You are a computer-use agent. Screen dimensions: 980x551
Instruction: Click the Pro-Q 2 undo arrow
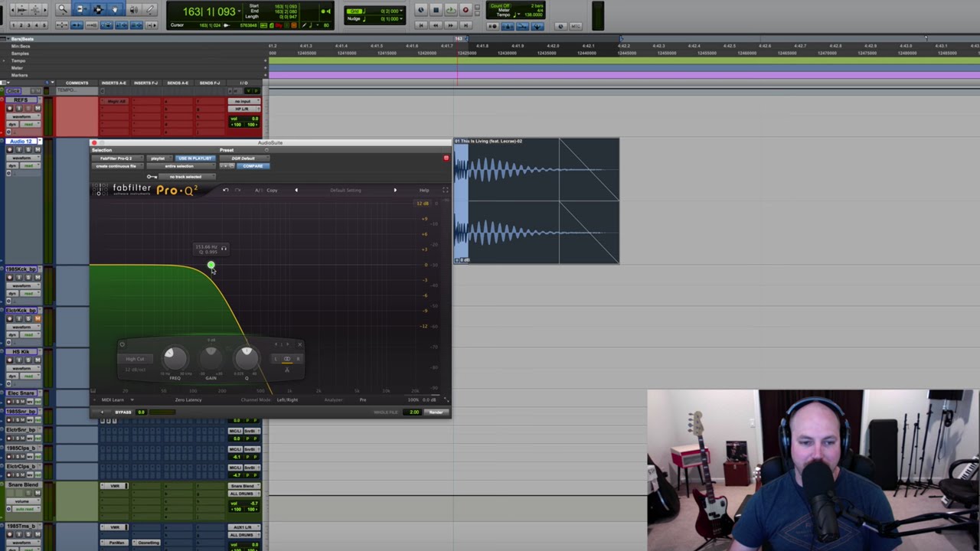coord(225,190)
